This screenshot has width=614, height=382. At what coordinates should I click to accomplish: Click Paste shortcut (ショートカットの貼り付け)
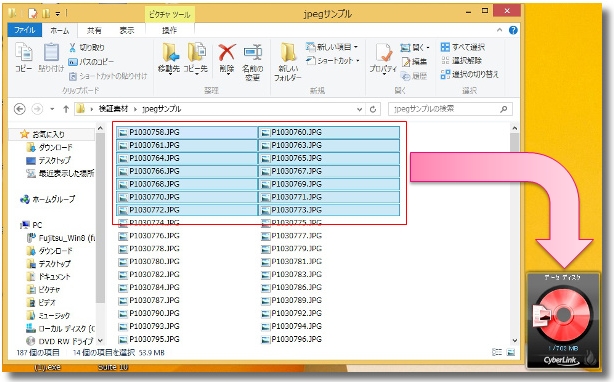108,76
